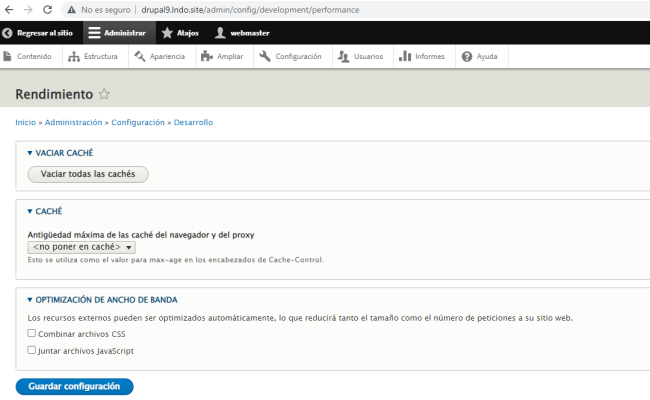650x400 pixels.
Task: Click Guardar configuración button
Action: point(74,386)
